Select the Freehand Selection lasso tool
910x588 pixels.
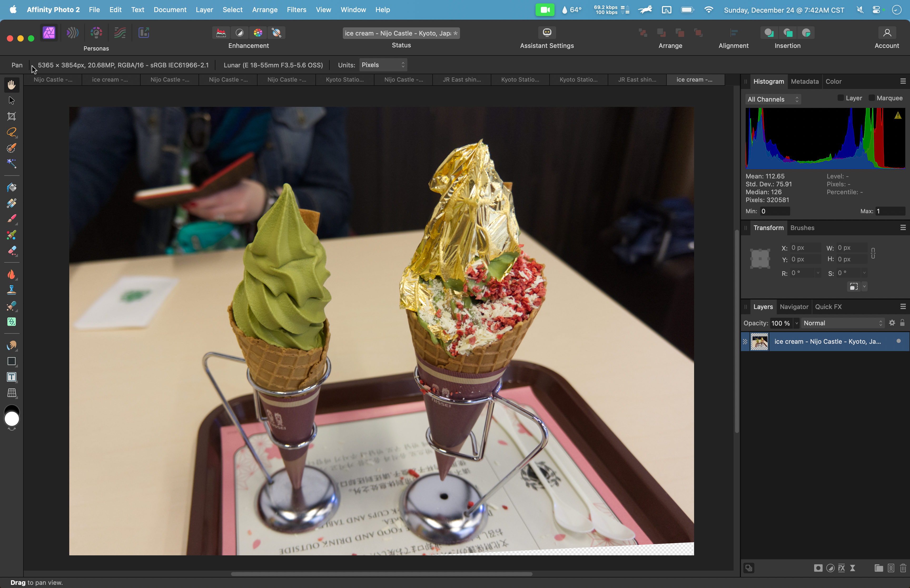click(12, 132)
